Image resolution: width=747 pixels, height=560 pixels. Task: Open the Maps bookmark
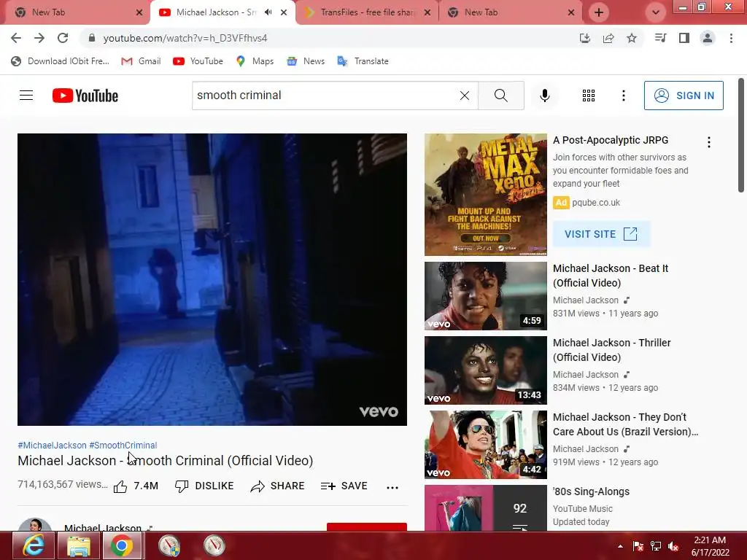point(255,61)
